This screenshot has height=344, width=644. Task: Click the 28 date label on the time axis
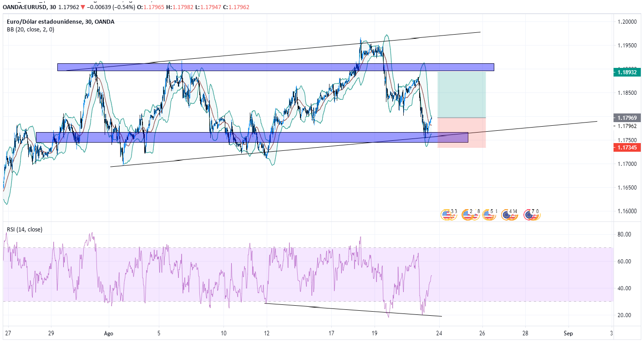(525, 333)
